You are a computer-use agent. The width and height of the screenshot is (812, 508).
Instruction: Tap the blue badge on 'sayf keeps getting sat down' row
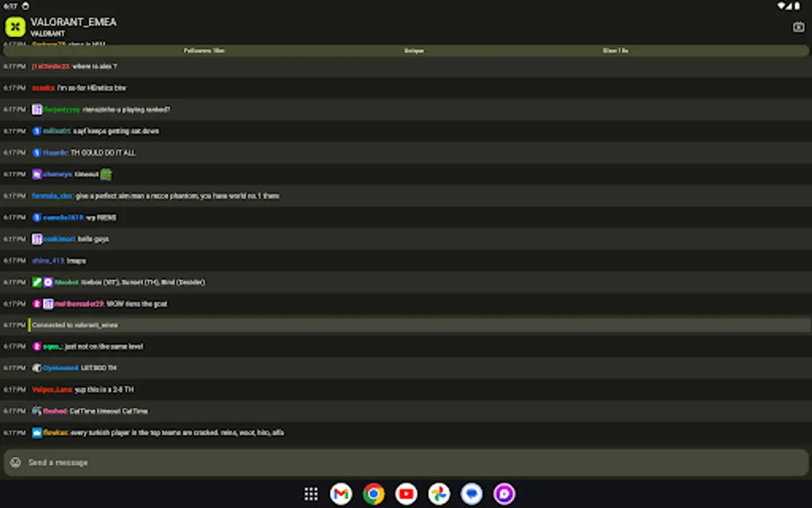[x=37, y=131]
